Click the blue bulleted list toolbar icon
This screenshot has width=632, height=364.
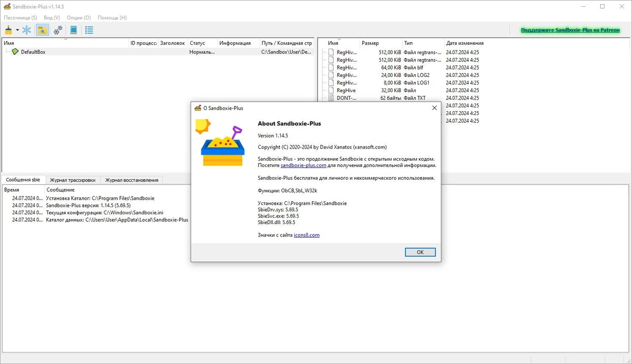[x=89, y=30]
